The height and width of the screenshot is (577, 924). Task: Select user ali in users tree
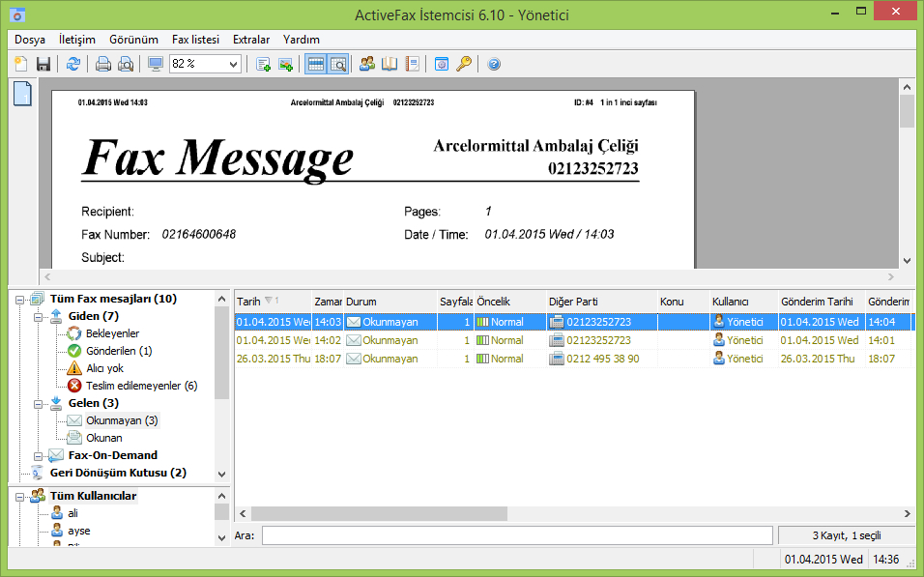point(72,513)
